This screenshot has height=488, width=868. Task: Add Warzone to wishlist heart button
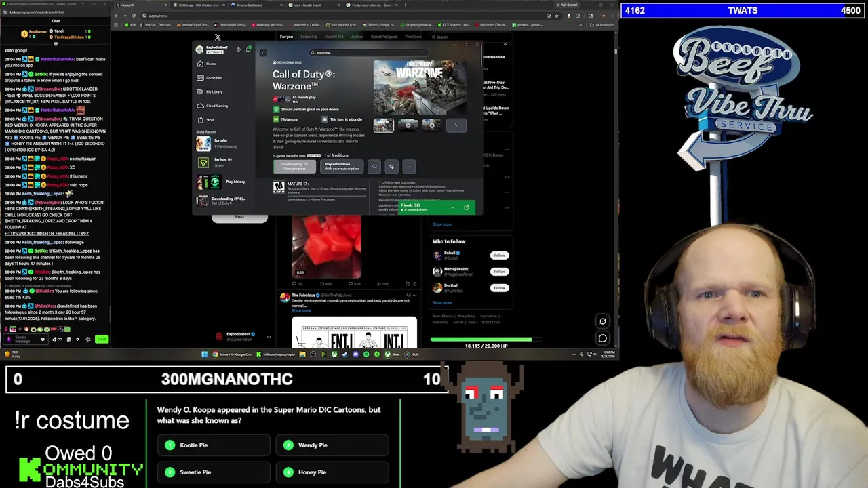tap(374, 166)
